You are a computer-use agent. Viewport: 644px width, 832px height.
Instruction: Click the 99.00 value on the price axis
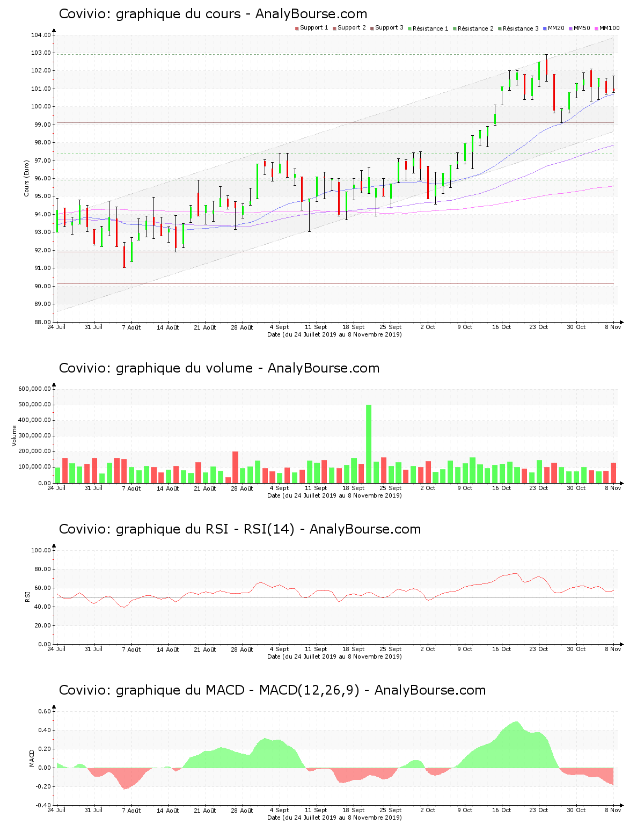pos(43,125)
